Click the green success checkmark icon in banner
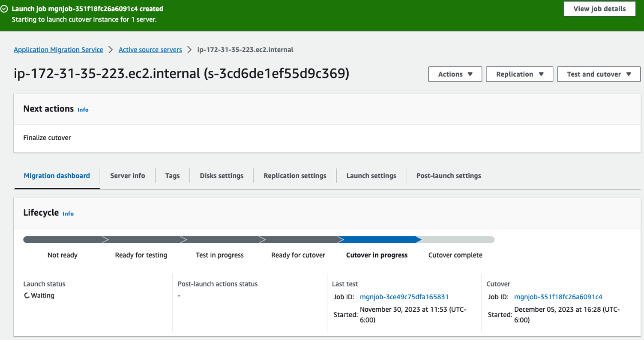Image resolution: width=644 pixels, height=340 pixels. tap(4, 9)
